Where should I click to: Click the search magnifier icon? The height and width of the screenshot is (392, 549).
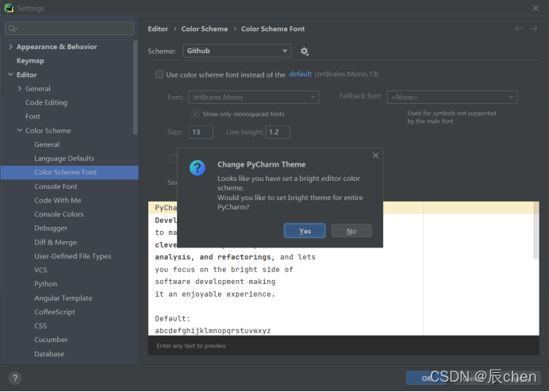pos(12,29)
